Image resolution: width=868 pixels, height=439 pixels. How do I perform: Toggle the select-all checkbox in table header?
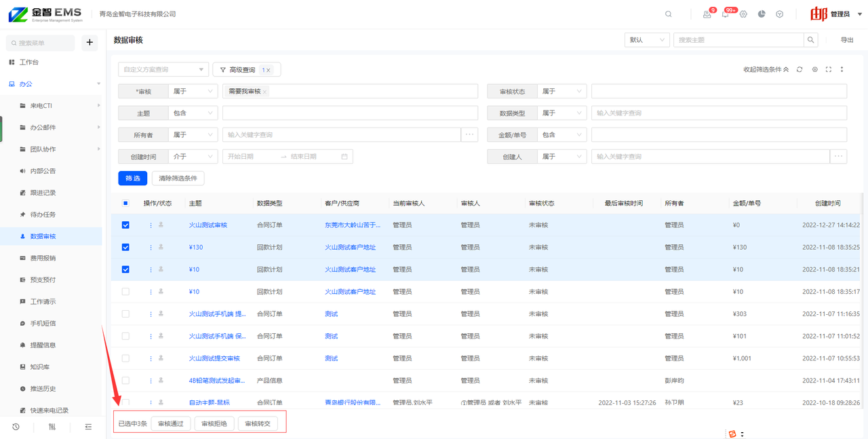125,204
